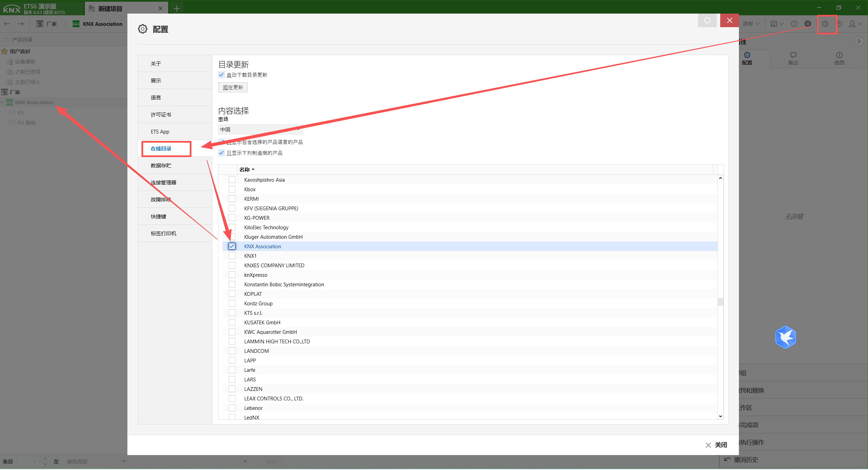Click the blue bird floating icon
The width and height of the screenshot is (868, 470).
[x=785, y=337]
